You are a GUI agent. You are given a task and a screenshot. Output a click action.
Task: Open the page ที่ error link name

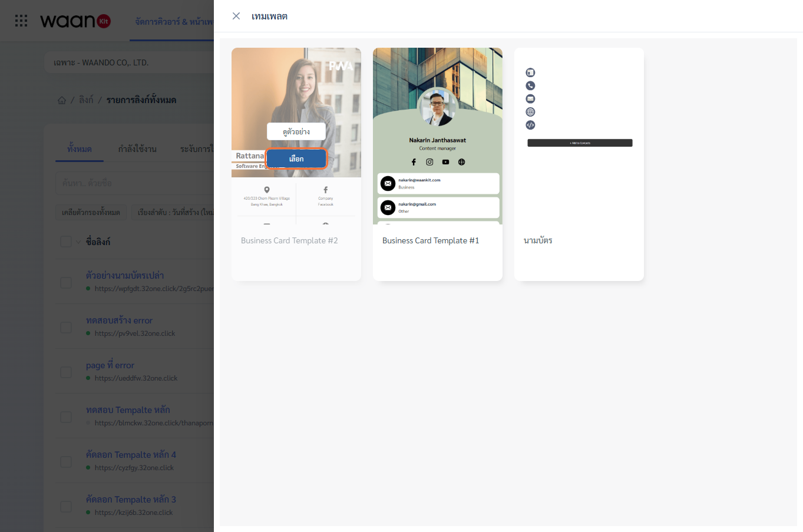coord(110,365)
